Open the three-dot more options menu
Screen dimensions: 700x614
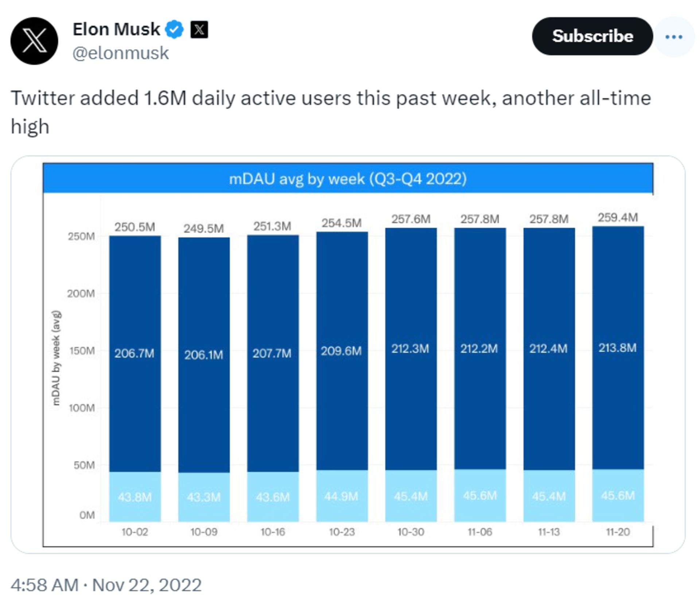click(x=673, y=37)
